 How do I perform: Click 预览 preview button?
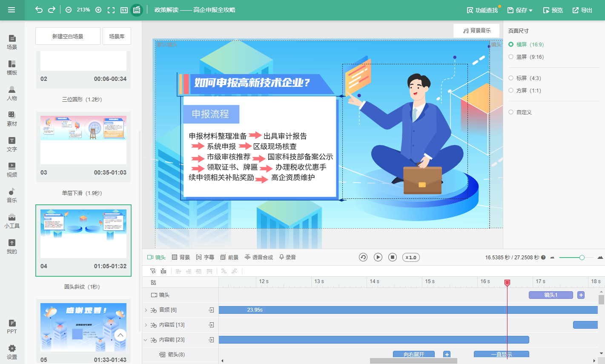[553, 10]
